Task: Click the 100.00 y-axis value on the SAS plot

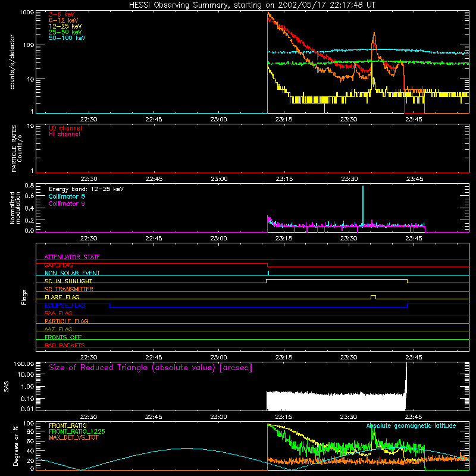Action: 24,364
